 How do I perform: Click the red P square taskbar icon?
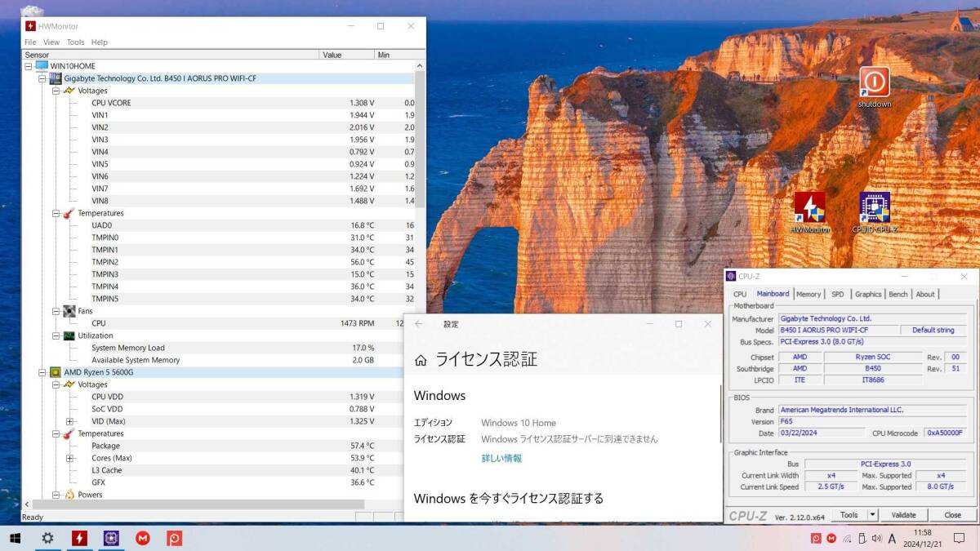click(x=174, y=538)
